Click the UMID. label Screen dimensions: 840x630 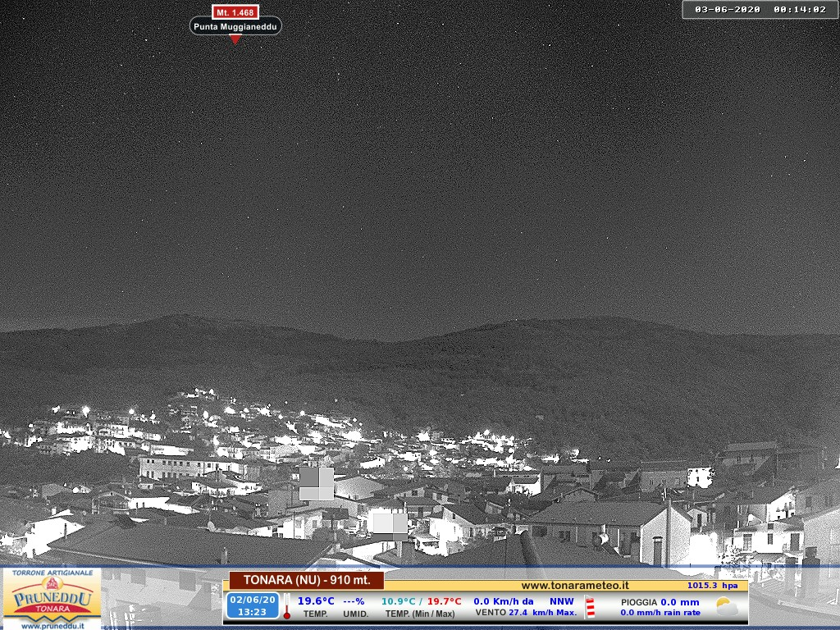tap(356, 614)
